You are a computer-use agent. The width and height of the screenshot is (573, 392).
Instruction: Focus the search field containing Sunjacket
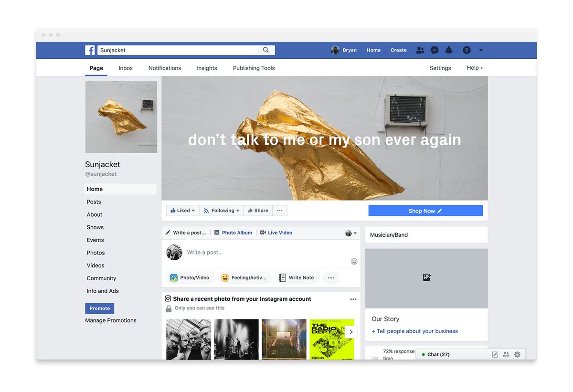pyautogui.click(x=186, y=50)
